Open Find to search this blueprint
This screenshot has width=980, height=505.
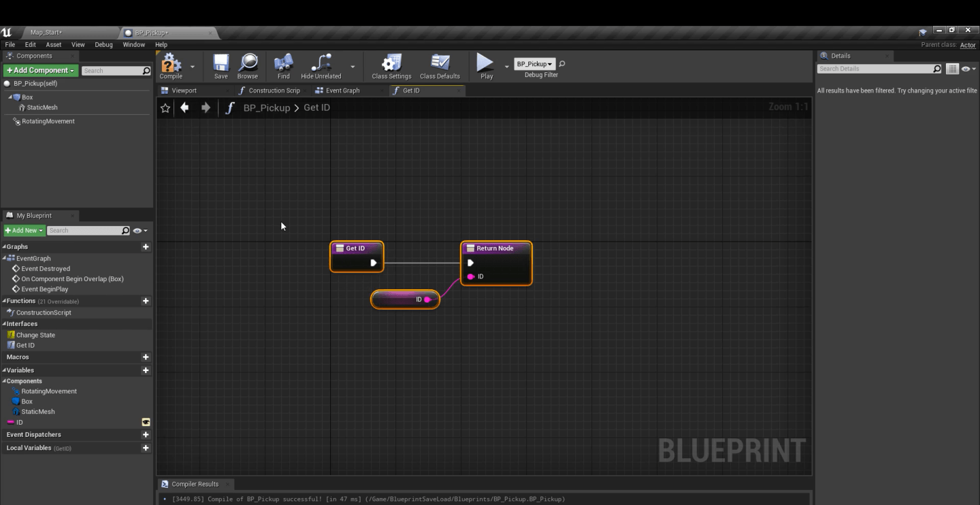[x=283, y=66]
